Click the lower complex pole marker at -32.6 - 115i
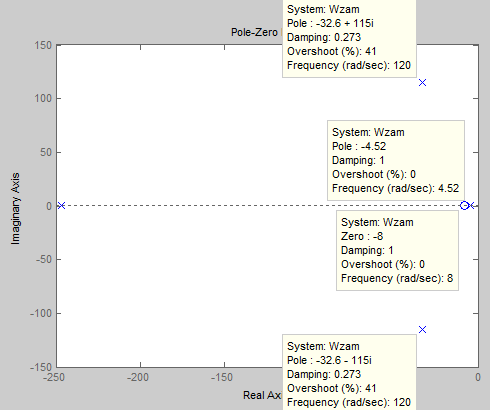 click(x=422, y=329)
